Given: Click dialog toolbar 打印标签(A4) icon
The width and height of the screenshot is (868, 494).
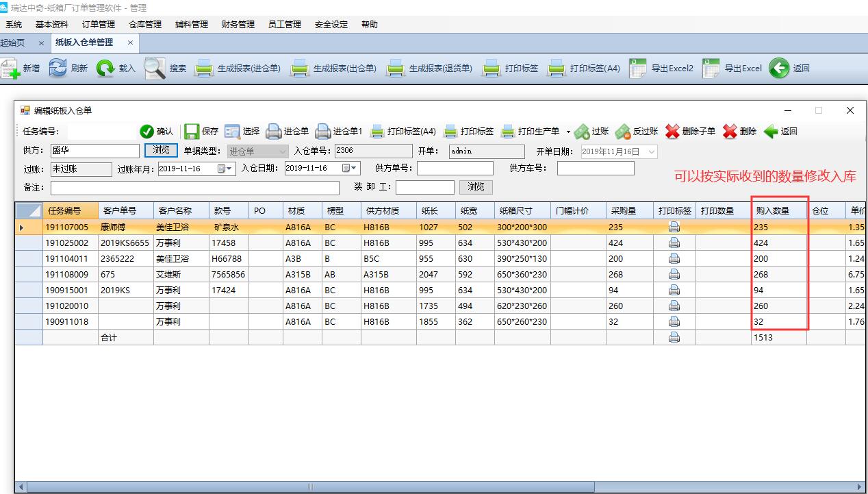Looking at the screenshot, I should 377,132.
